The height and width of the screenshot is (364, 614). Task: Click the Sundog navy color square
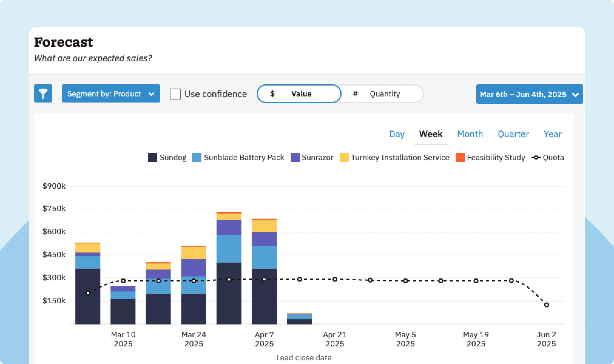(152, 157)
